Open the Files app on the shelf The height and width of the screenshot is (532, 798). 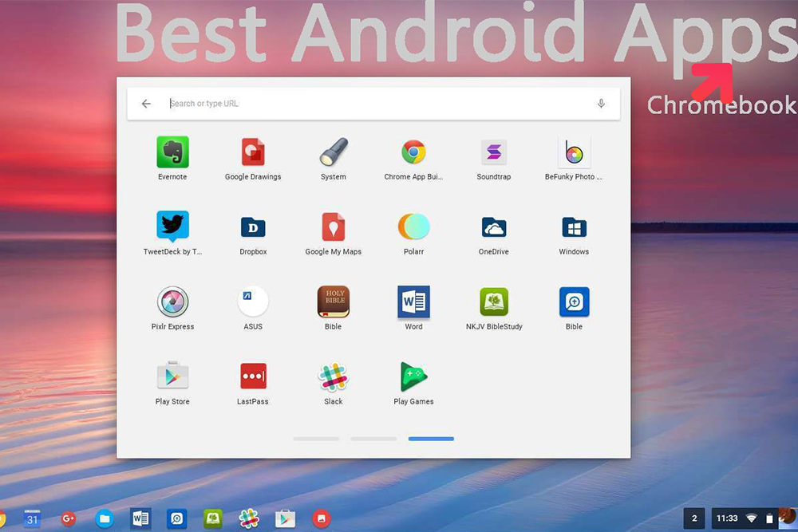pyautogui.click(x=105, y=518)
